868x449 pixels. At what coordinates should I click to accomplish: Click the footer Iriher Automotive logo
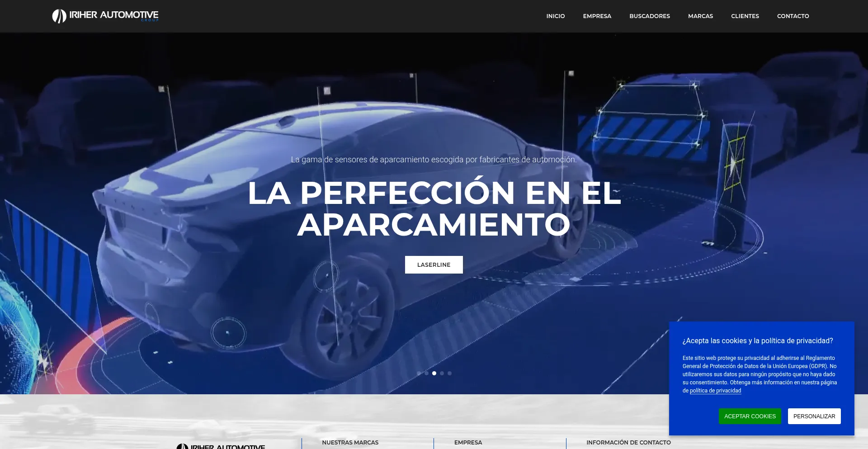click(x=221, y=445)
